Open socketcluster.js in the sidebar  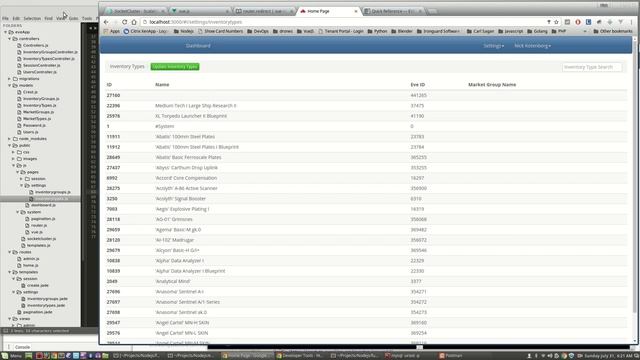tap(42, 239)
